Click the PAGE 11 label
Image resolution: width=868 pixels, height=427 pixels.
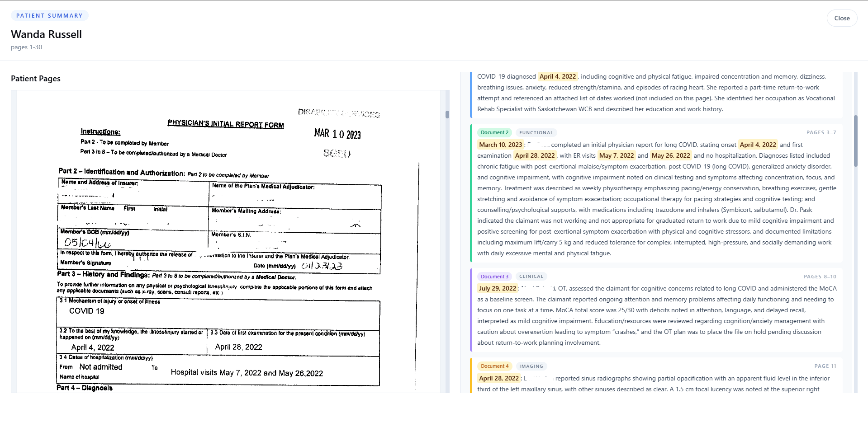point(825,366)
